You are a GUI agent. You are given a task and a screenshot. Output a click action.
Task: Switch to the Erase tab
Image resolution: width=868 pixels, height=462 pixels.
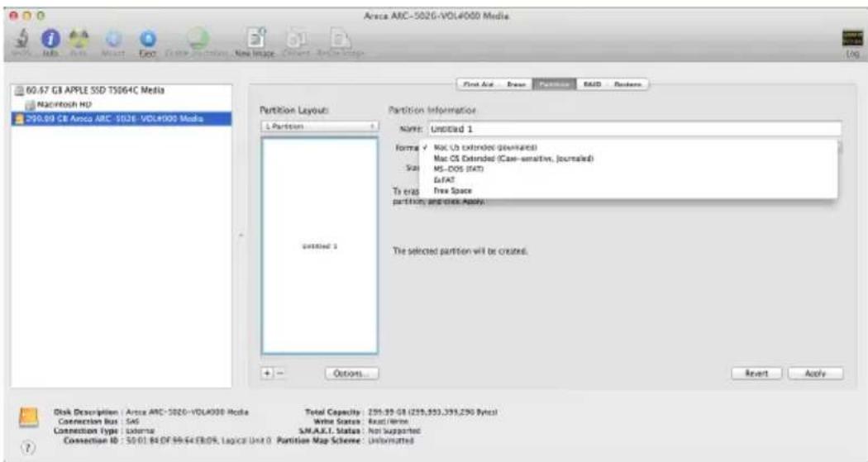click(516, 84)
